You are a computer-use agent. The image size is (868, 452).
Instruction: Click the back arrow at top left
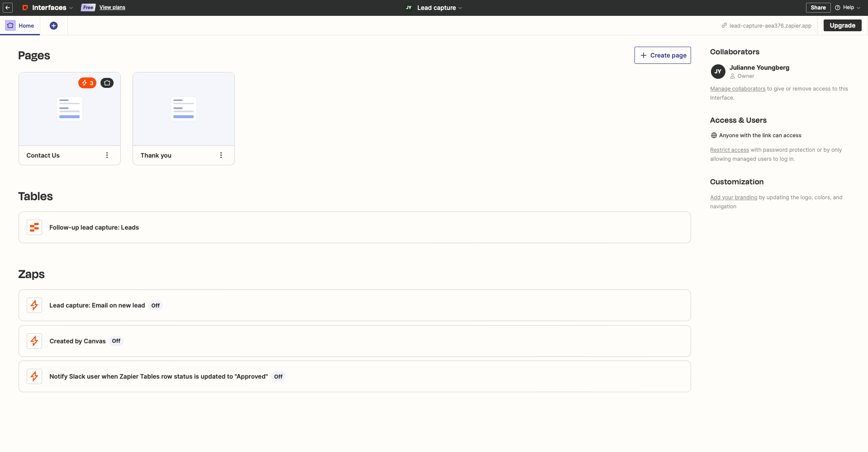coord(8,7)
